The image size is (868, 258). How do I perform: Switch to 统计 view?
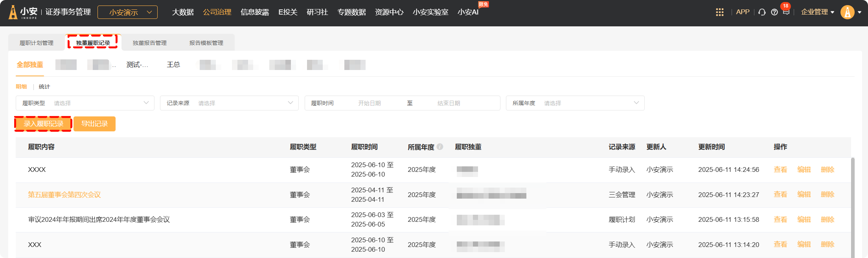44,87
